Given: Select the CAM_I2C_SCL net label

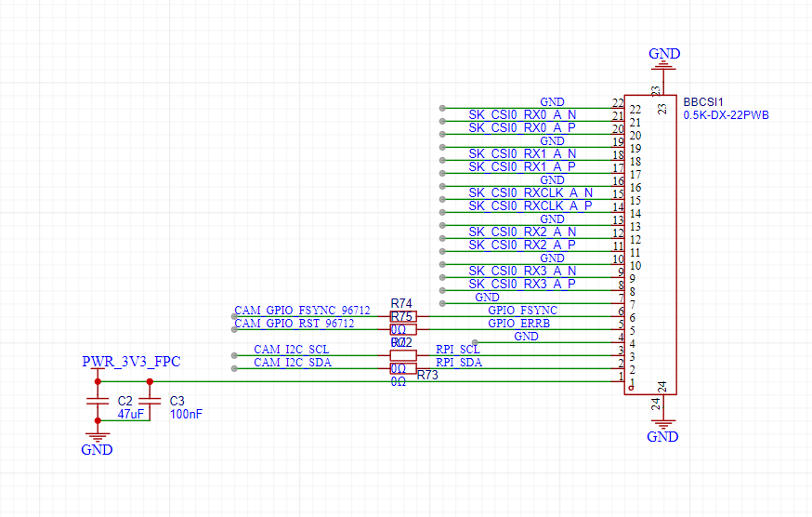Looking at the screenshot, I should [291, 350].
